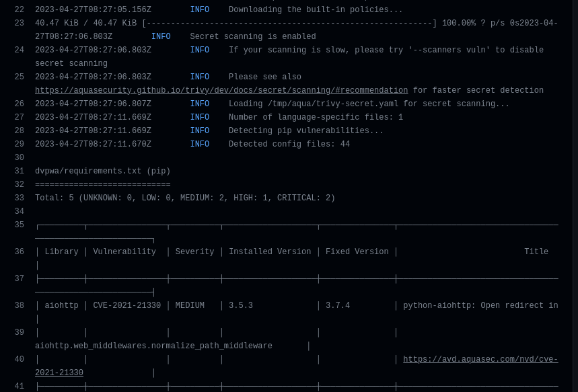Click fixed version '3.7.4' cell
578x392 pixels.
click(x=338, y=305)
